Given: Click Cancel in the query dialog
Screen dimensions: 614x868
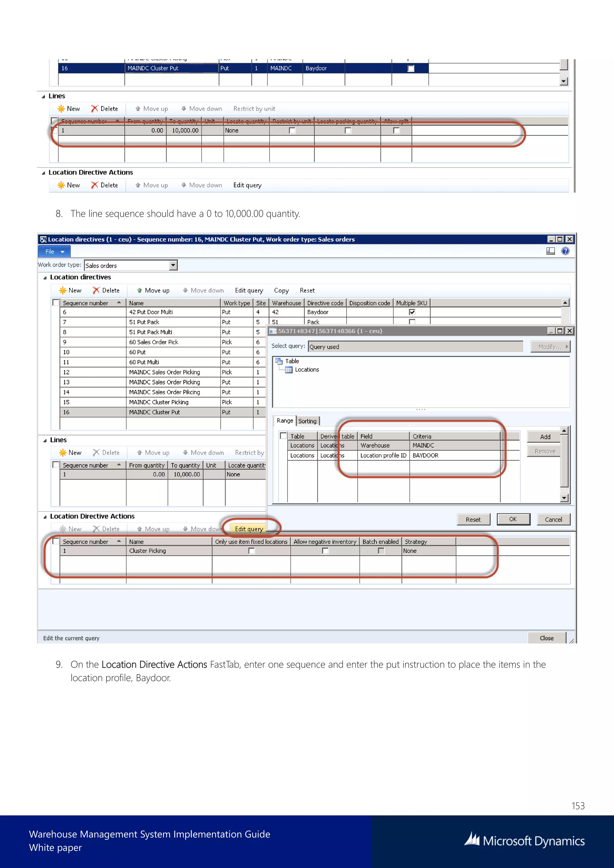Looking at the screenshot, I should click(x=553, y=519).
